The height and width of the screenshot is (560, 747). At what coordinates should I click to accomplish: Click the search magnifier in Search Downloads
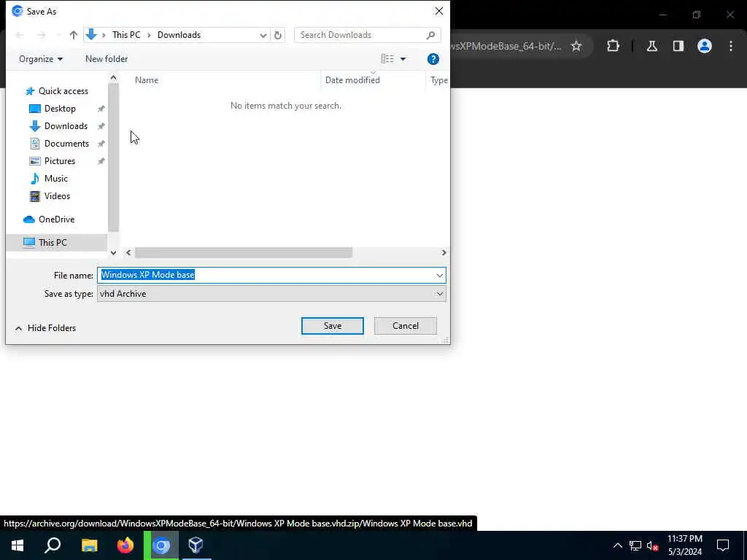(x=430, y=35)
